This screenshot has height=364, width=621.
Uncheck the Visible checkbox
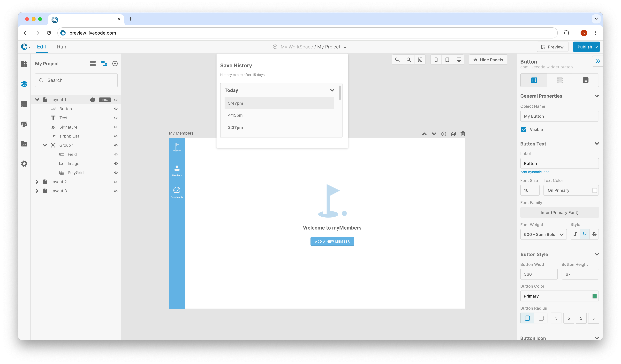click(524, 130)
